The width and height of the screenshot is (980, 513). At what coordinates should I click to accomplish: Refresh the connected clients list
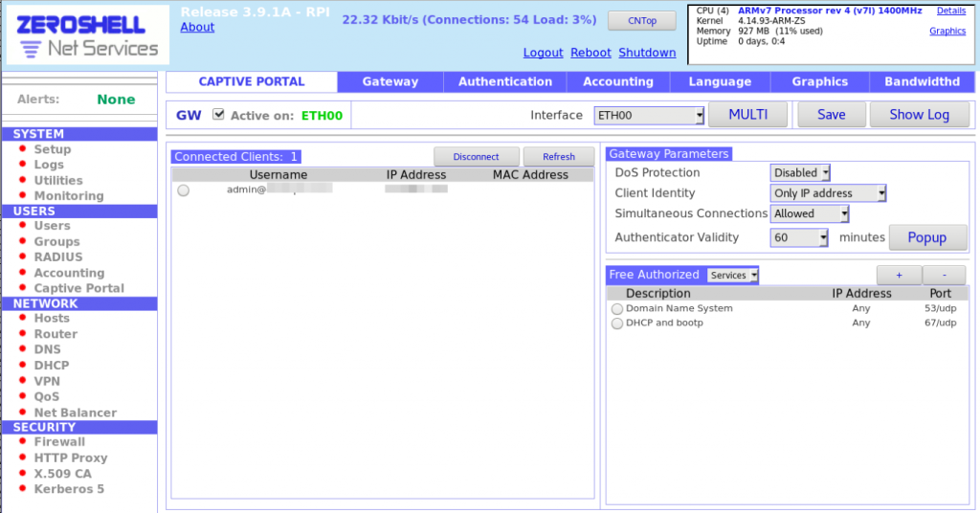[559, 157]
